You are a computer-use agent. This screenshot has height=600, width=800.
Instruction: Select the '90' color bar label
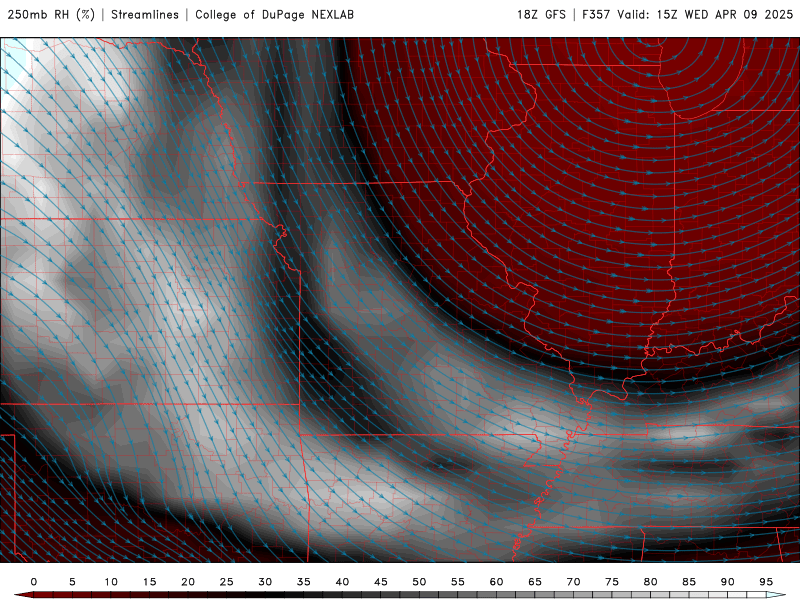pos(728,582)
